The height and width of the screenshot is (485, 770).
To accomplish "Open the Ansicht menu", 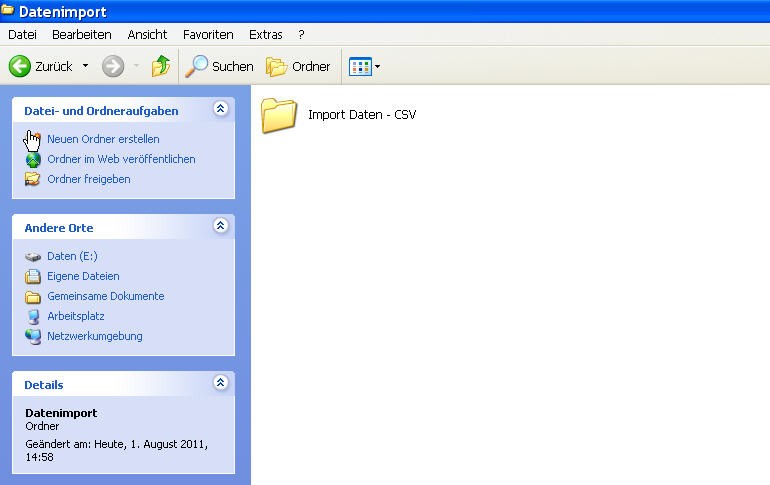I will (x=147, y=34).
